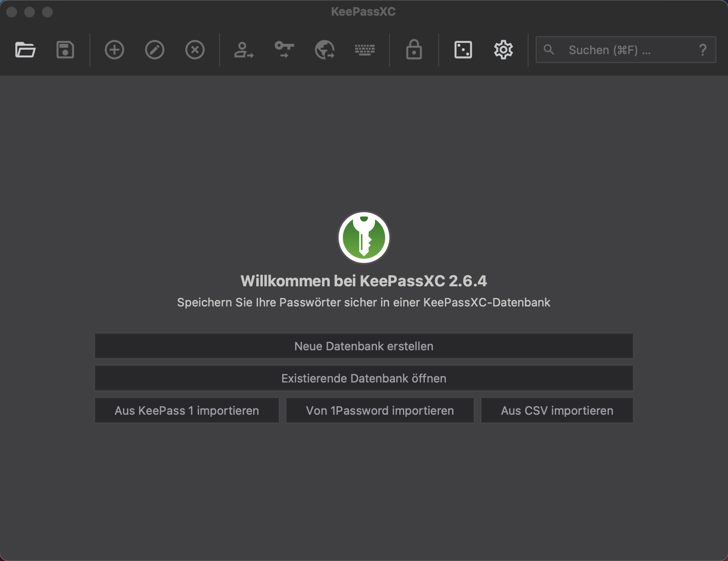728x561 pixels.
Task: Lock the database with padlock icon
Action: pos(414,50)
